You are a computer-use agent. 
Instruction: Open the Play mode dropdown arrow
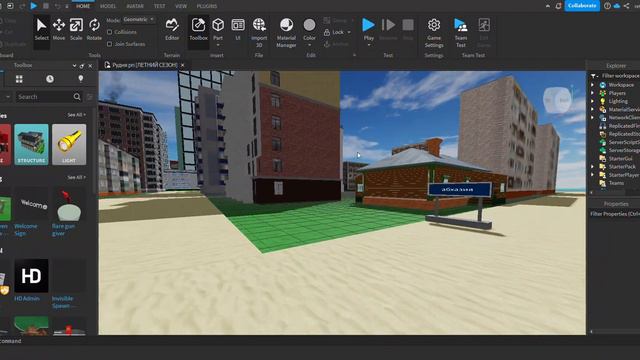pos(369,45)
